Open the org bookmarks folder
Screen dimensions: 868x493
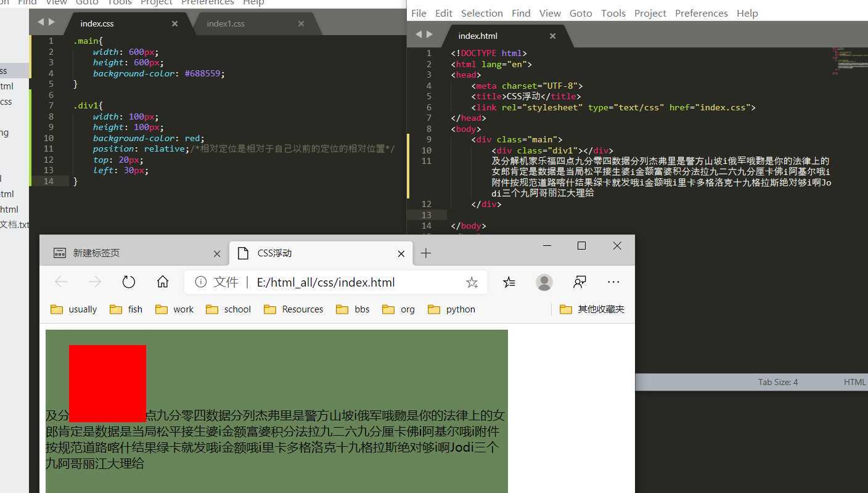[399, 309]
